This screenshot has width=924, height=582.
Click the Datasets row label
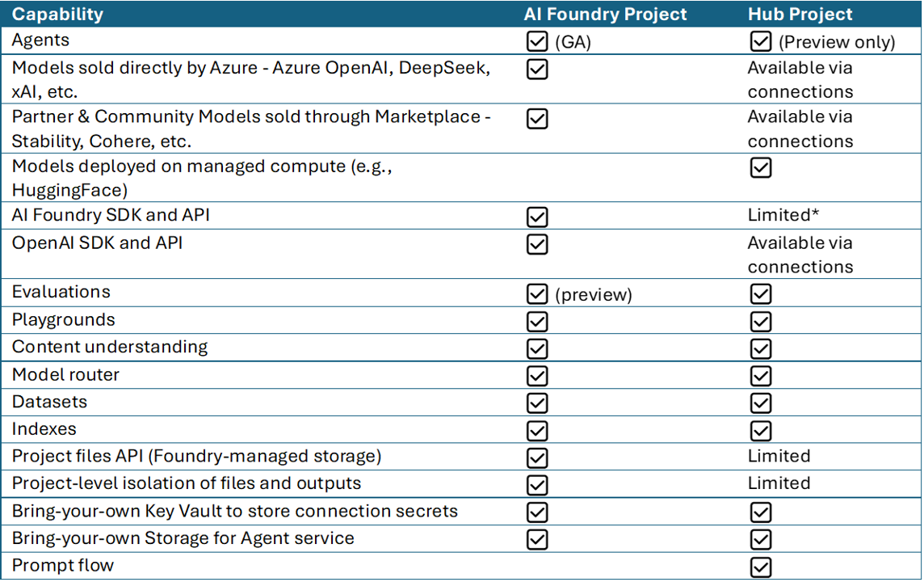click(x=49, y=402)
